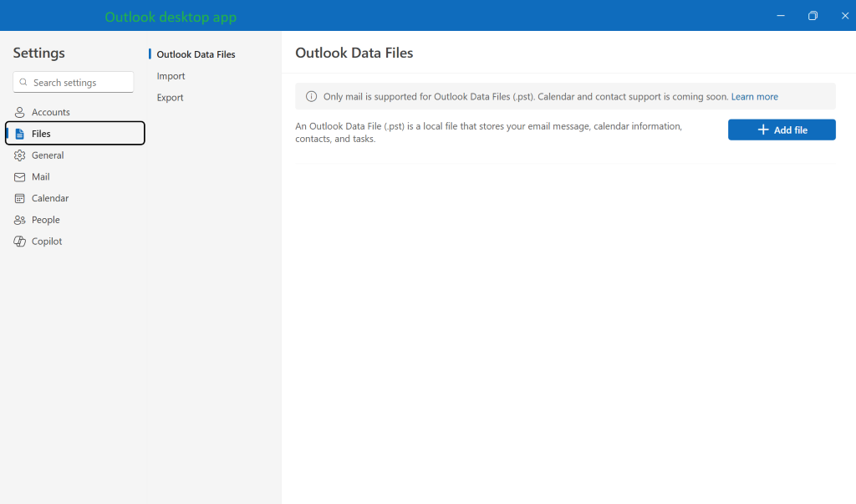Click the info icon in the banner

pos(311,97)
